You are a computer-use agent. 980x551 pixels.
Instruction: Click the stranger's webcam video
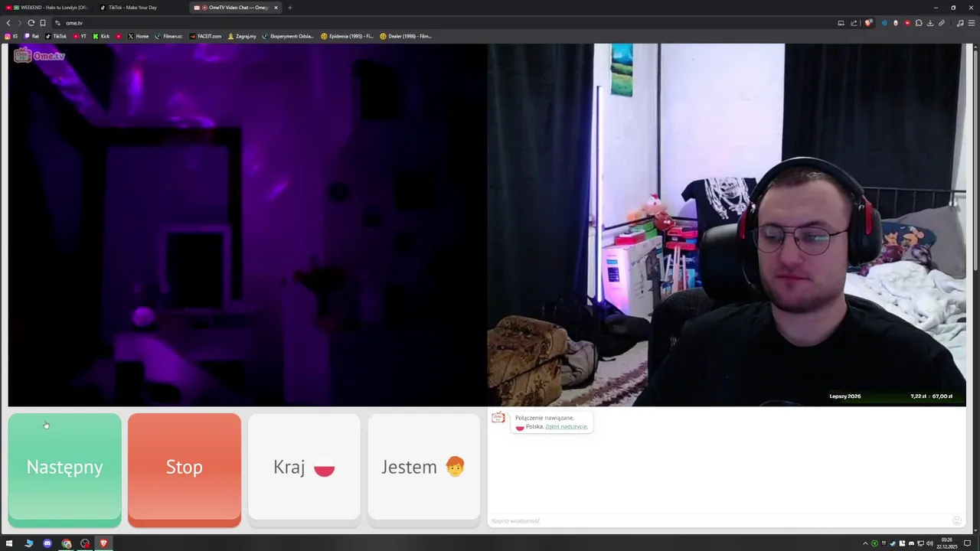coord(247,225)
